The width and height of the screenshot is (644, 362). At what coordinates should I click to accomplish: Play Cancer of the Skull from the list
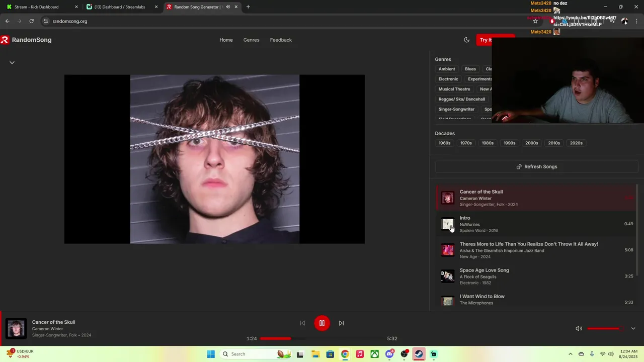[x=536, y=198]
